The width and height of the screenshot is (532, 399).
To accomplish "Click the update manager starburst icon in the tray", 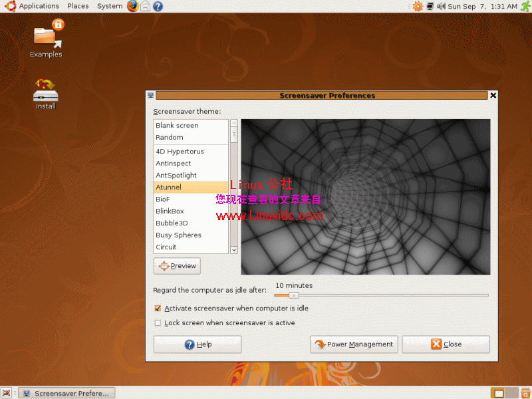I will click(418, 6).
